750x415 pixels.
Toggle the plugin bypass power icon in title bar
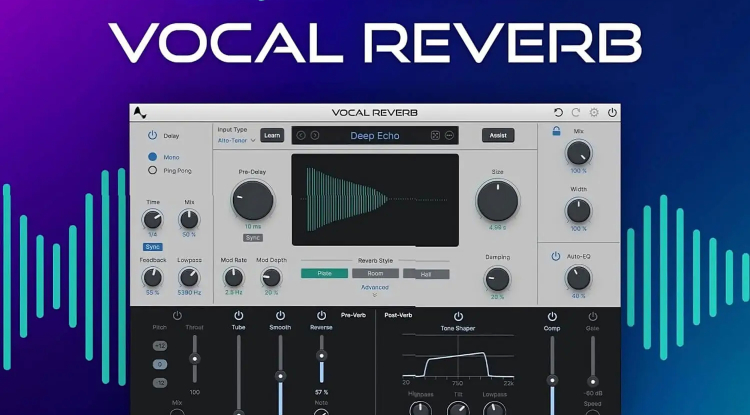[612, 113]
